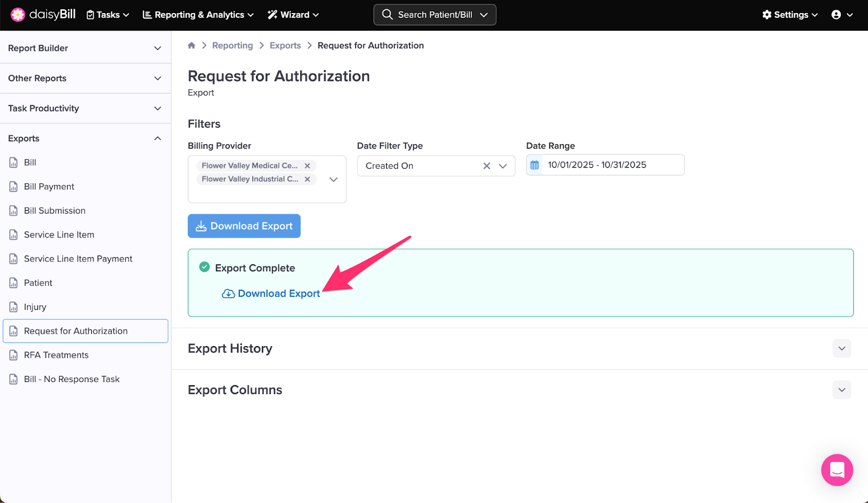Open the Billing Provider dropdown arrow
868x503 pixels.
tap(334, 180)
